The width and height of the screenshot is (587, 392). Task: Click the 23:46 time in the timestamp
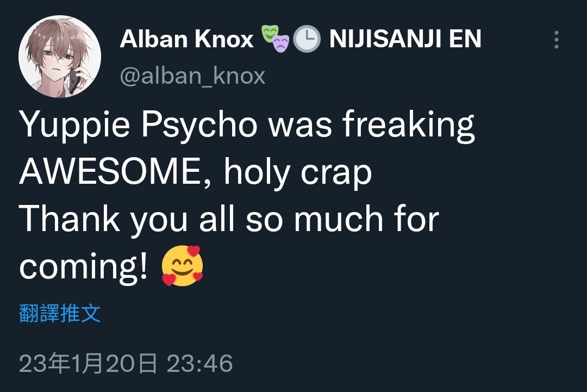click(x=200, y=364)
